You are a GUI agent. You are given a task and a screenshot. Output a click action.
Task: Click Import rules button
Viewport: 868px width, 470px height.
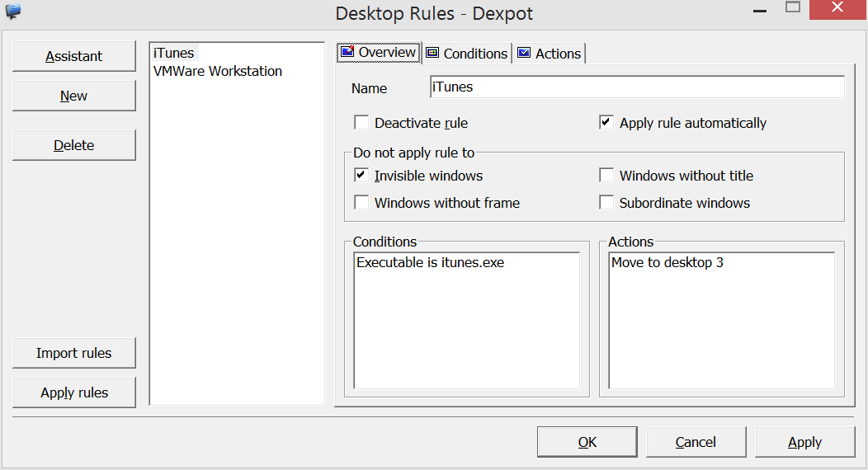[74, 353]
